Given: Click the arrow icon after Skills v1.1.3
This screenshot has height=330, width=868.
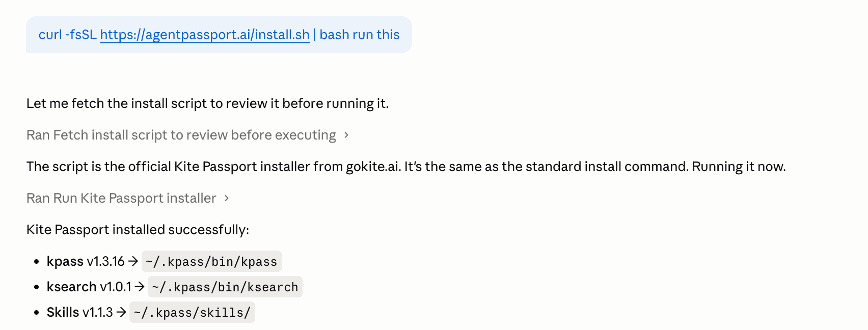Looking at the screenshot, I should coord(121,312).
